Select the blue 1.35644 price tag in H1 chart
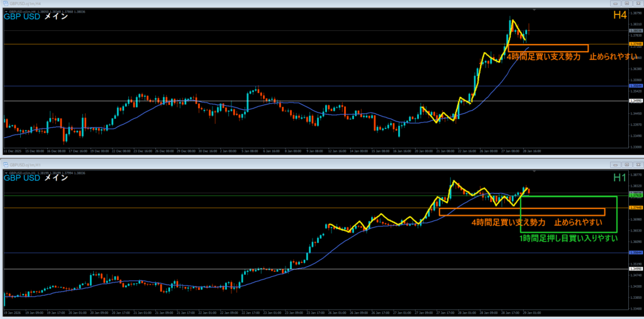 click(x=635, y=253)
